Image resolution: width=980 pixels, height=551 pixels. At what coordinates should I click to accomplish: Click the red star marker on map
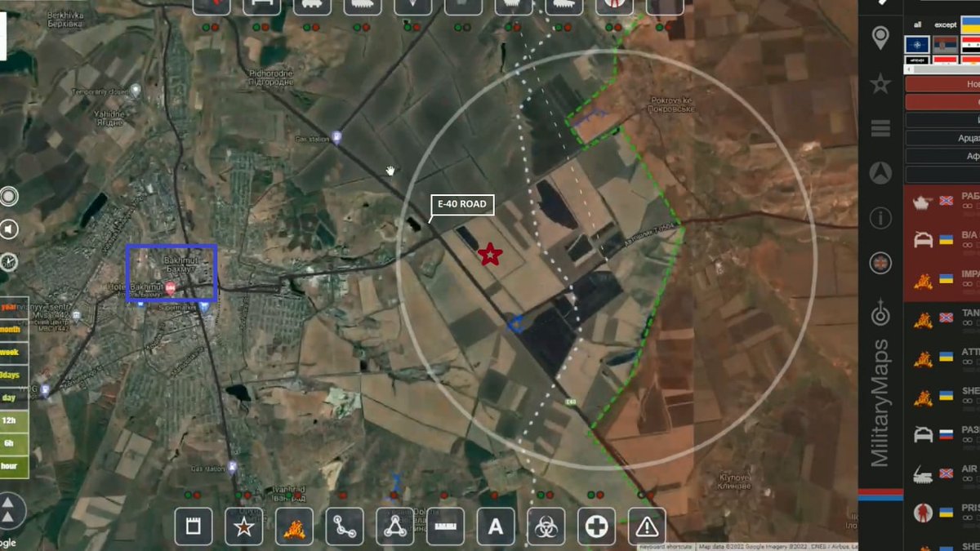point(489,255)
